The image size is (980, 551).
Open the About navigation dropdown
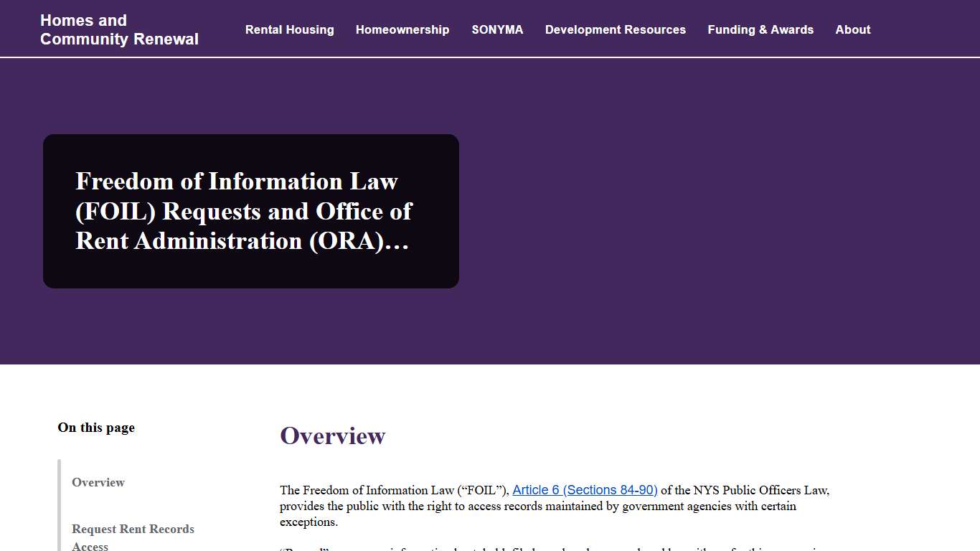852,29
